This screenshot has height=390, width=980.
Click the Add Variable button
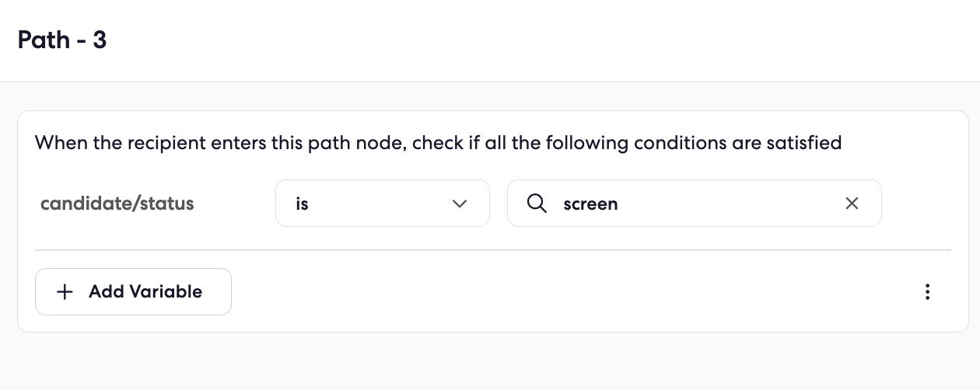click(133, 292)
